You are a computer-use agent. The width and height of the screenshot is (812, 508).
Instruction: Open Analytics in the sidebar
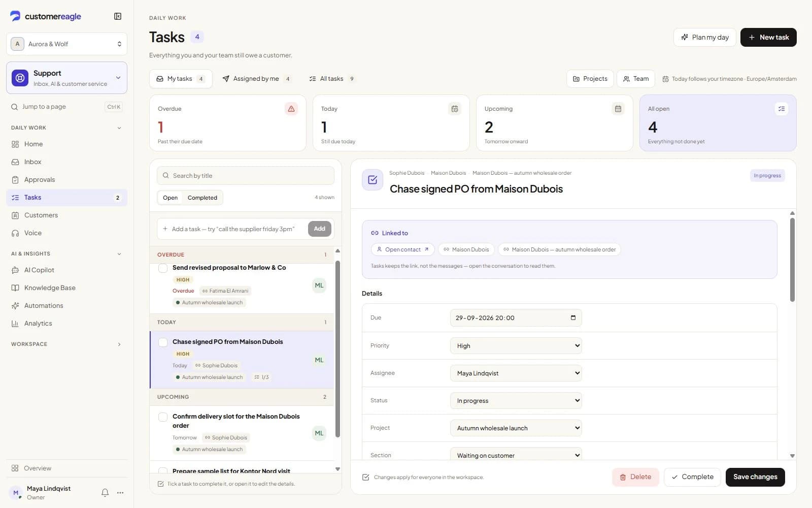point(66,324)
